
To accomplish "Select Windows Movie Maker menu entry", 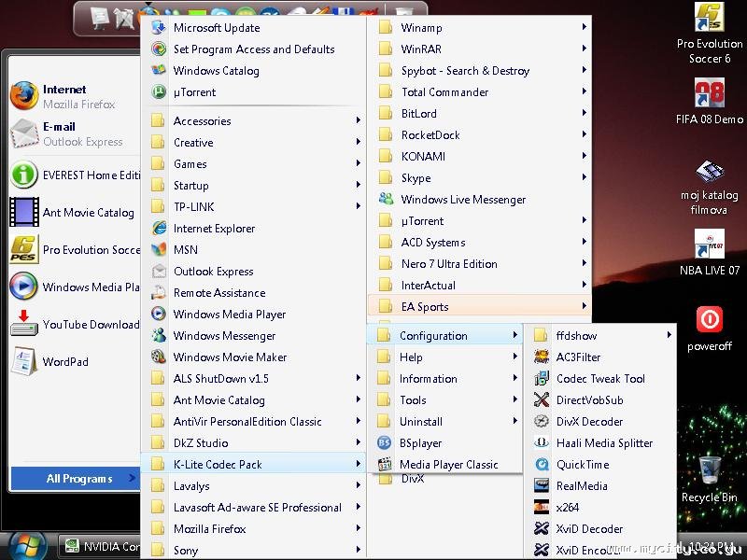I will click(x=230, y=357).
